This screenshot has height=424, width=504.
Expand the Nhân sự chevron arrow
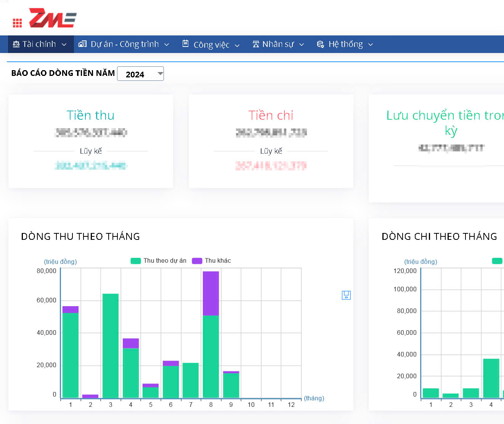click(x=302, y=45)
